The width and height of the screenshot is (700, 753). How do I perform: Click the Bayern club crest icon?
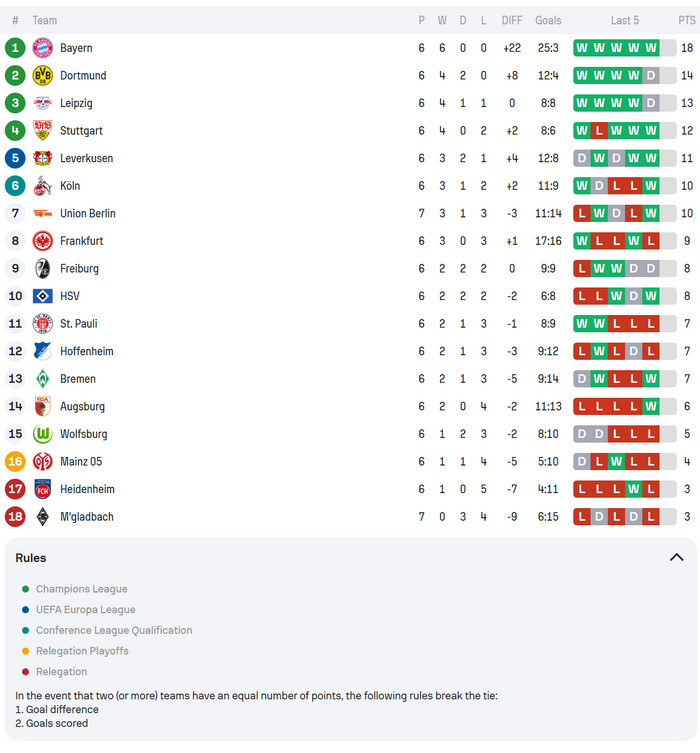pos(43,48)
